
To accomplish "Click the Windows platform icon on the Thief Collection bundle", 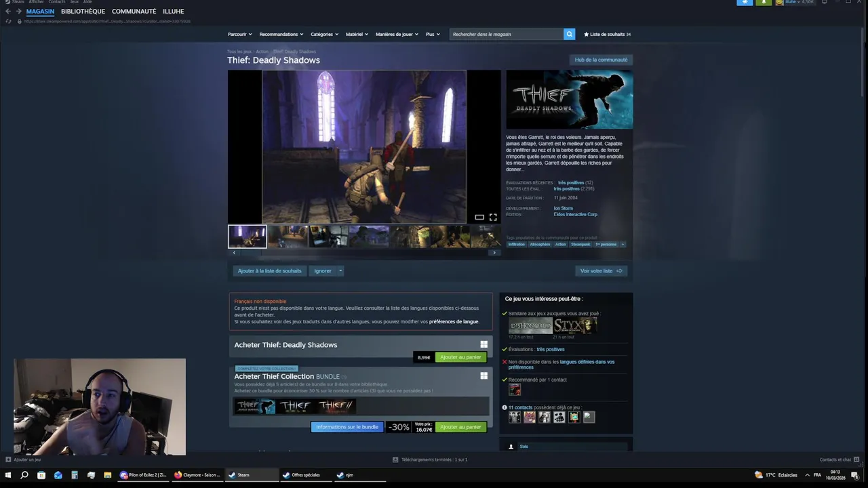I will [x=484, y=375].
